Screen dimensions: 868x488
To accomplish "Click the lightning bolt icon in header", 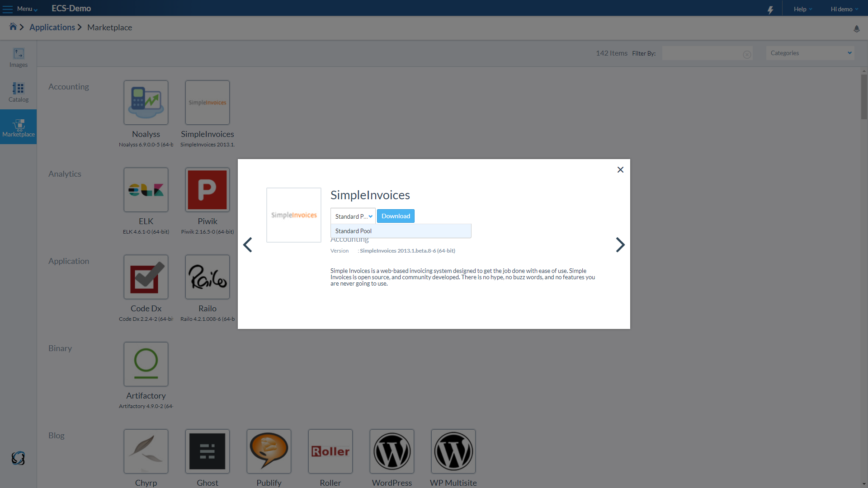I will pyautogui.click(x=770, y=9).
